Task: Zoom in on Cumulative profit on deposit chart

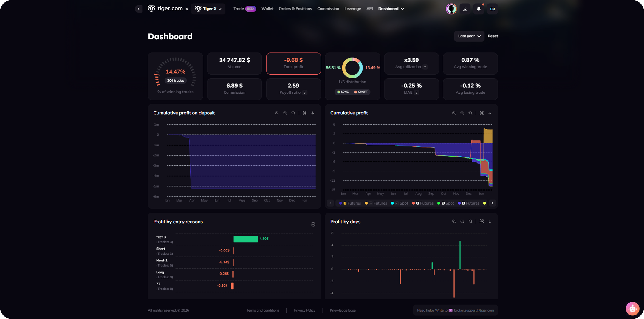Action: click(277, 113)
